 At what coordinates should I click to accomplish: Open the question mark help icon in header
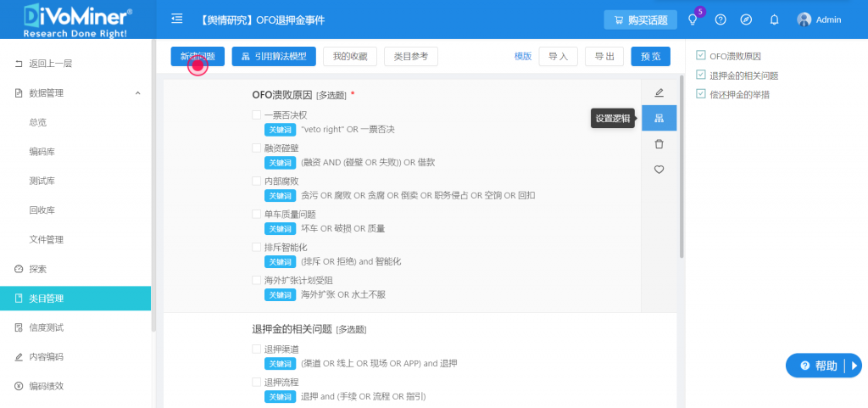[x=721, y=20]
